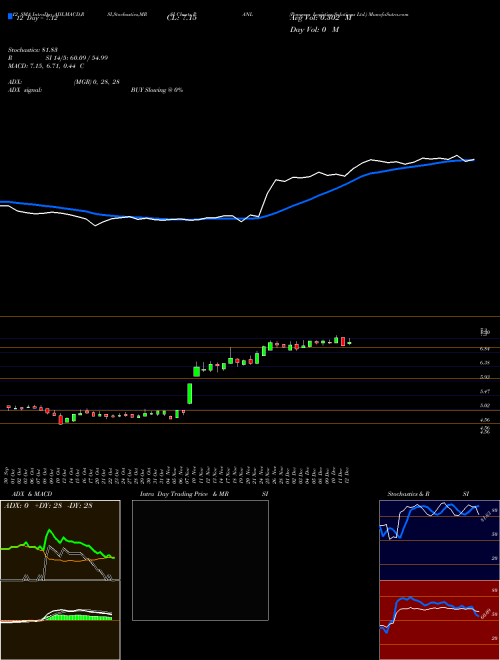Click the 'MACD: 7.15, 6.71, 0.44 C' line

[46, 66]
